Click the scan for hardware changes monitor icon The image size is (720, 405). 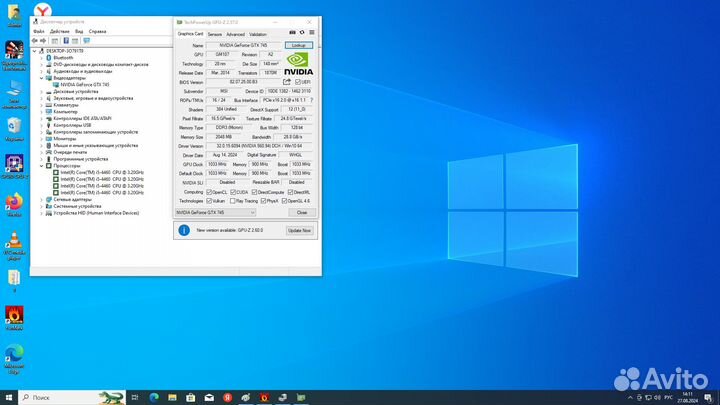click(86, 41)
